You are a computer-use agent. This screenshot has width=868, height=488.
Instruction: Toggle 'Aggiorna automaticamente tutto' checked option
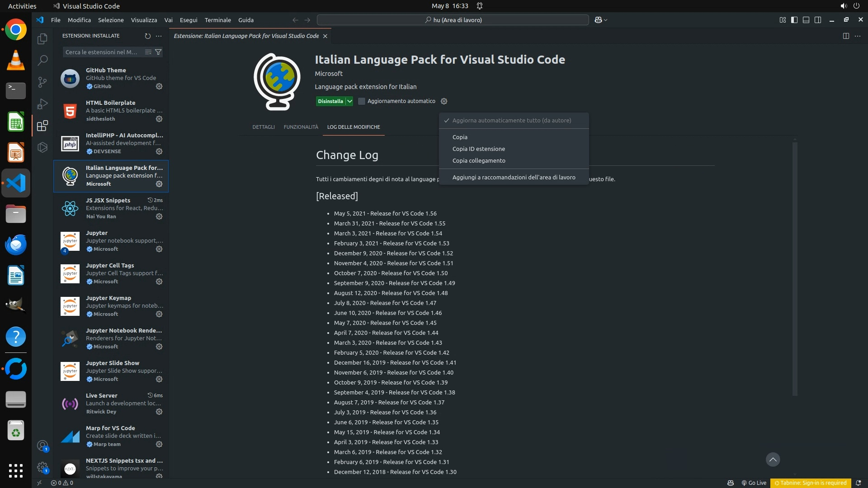pyautogui.click(x=512, y=121)
